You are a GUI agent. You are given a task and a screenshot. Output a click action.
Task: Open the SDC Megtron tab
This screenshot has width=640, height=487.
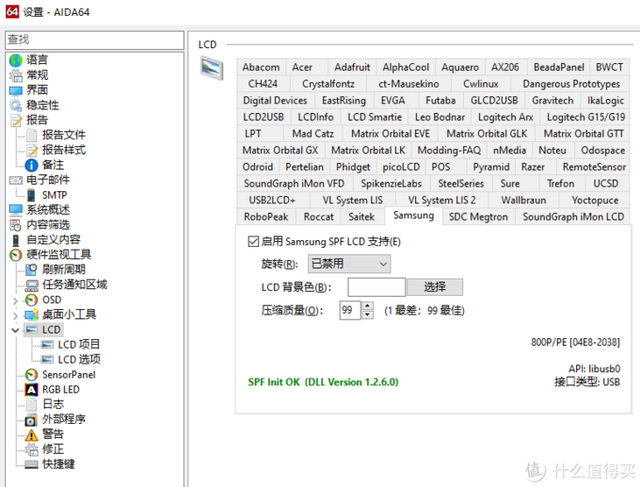(x=478, y=217)
